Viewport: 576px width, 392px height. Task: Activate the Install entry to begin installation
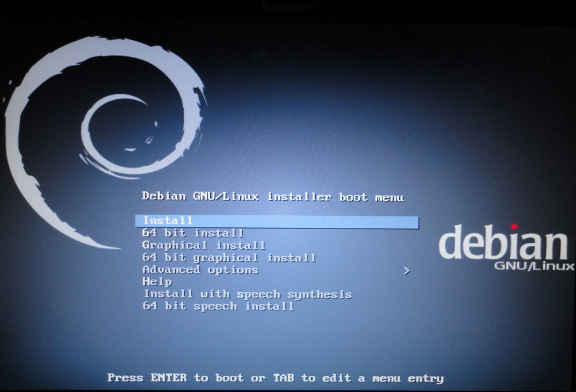167,220
